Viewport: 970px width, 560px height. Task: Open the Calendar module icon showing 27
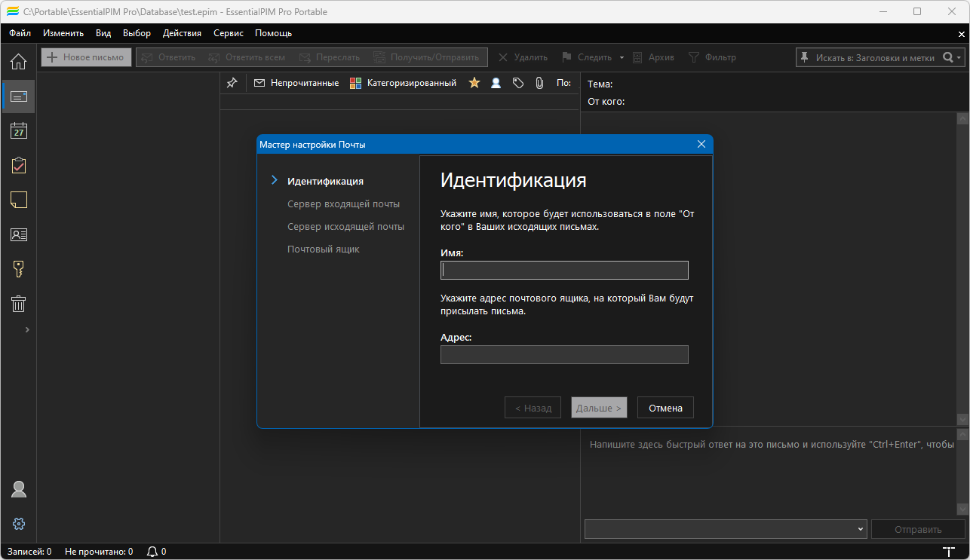tap(18, 131)
